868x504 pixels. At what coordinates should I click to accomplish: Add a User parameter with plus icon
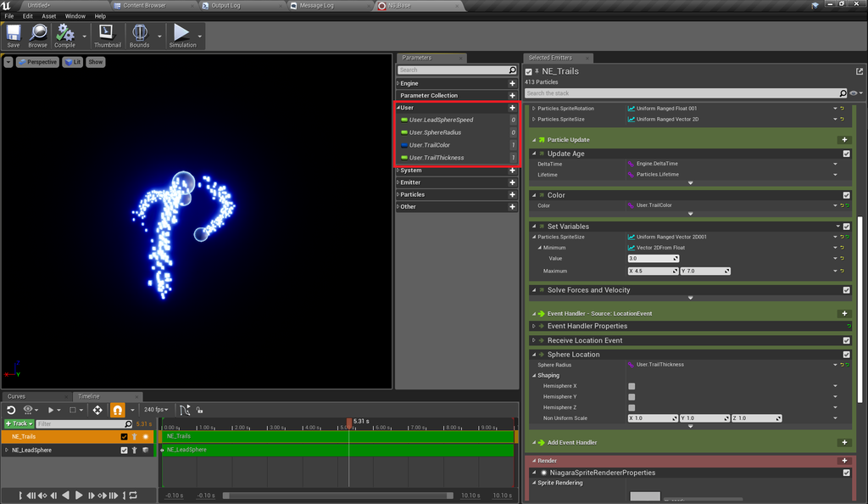(512, 108)
